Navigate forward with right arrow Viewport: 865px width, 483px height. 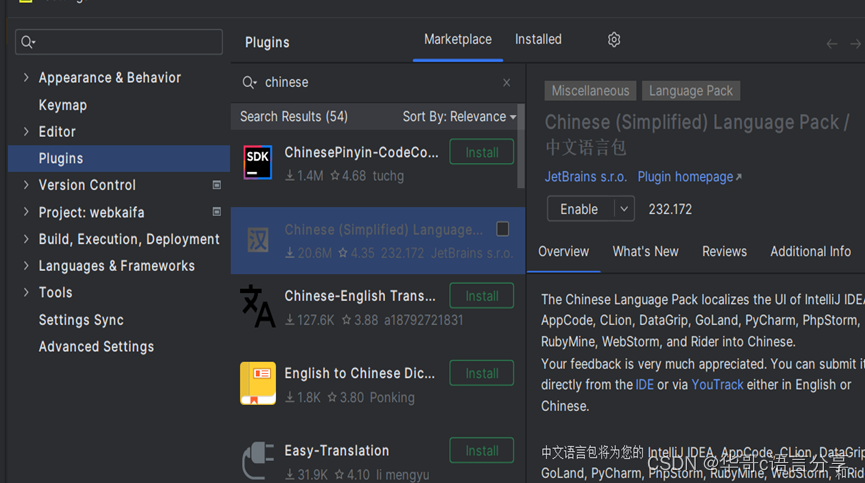click(x=856, y=44)
